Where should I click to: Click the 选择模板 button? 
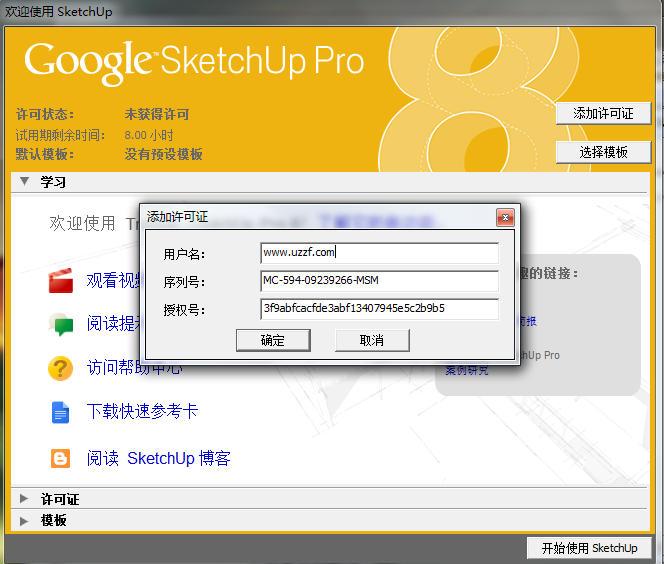tap(603, 152)
